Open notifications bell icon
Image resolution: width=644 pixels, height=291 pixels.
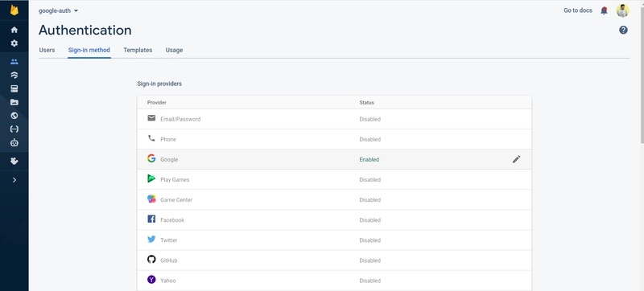604,10
